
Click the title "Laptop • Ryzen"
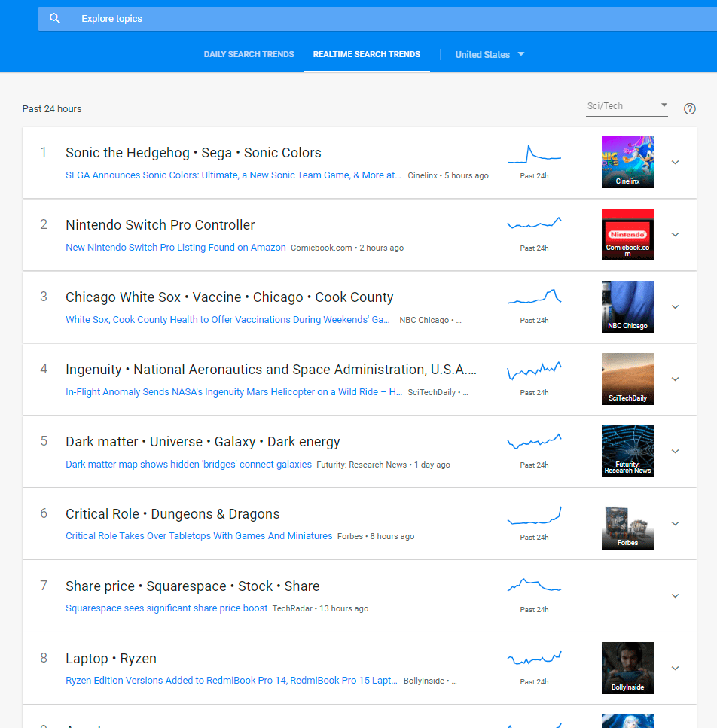(111, 659)
